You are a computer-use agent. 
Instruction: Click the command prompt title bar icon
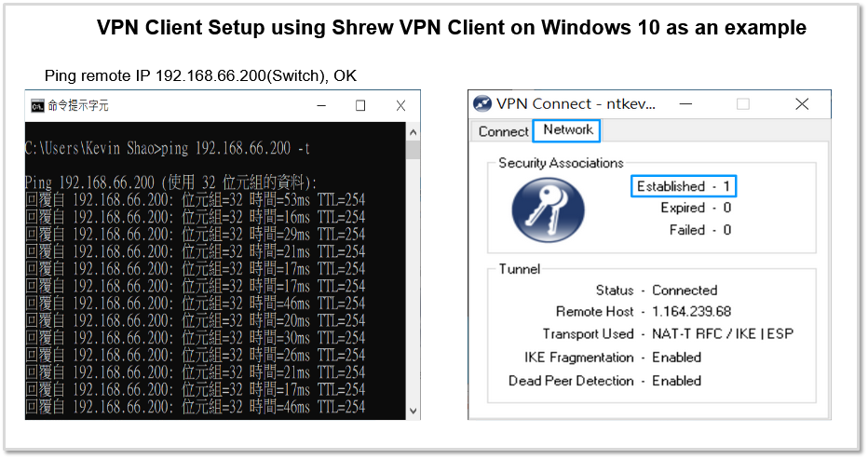tap(37, 106)
